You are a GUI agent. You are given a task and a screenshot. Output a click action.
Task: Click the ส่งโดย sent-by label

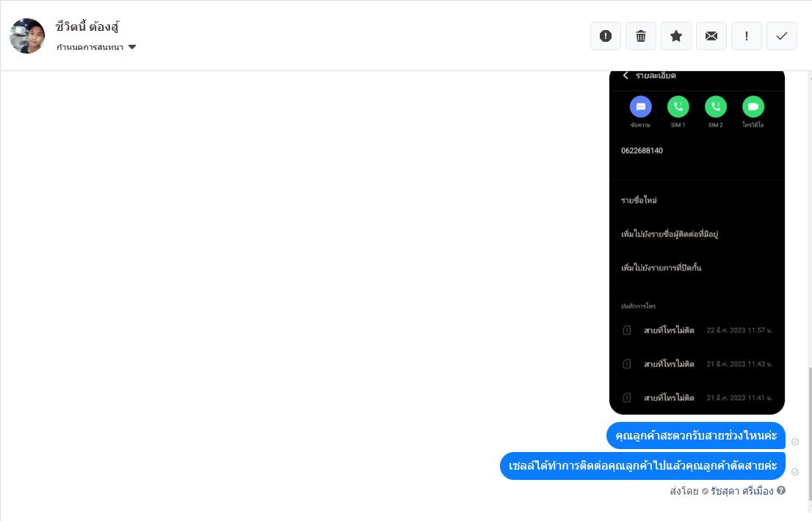tap(684, 491)
